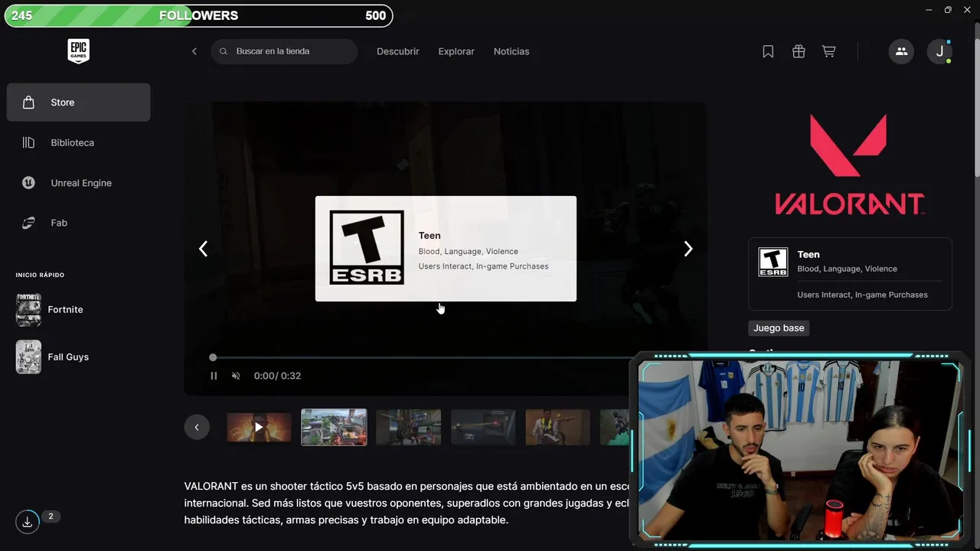Show the next media slide
Viewport: 980px width, 551px height.
click(688, 249)
